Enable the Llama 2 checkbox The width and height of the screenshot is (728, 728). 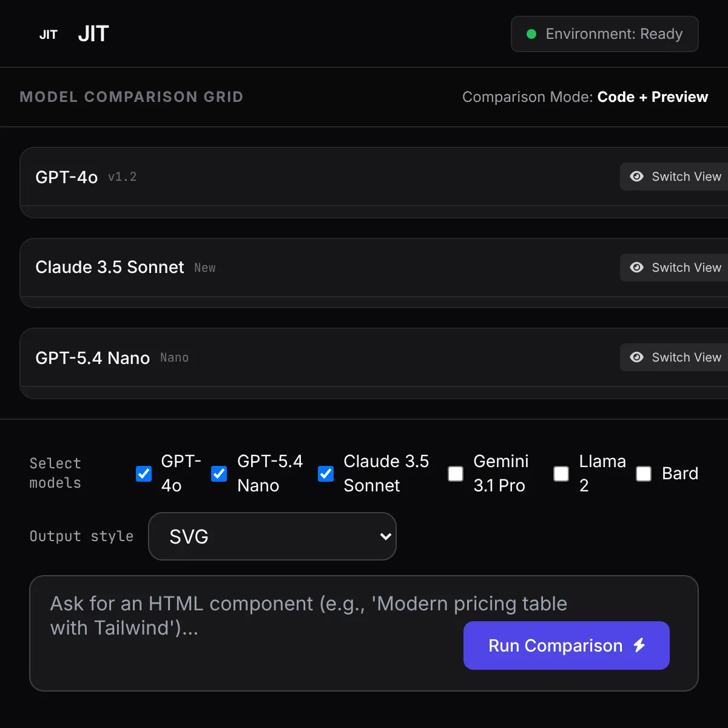coord(561,474)
